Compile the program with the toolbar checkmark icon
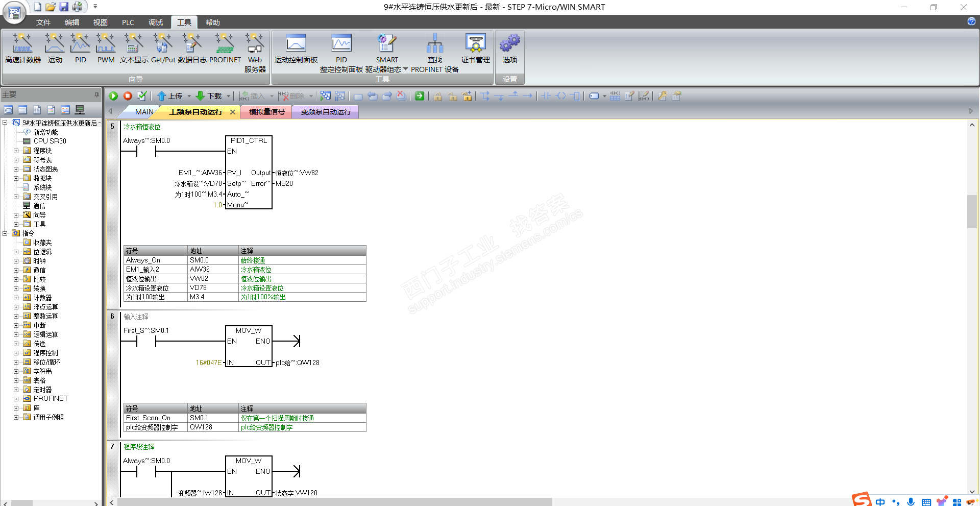This screenshot has width=980, height=506. pyautogui.click(x=142, y=96)
